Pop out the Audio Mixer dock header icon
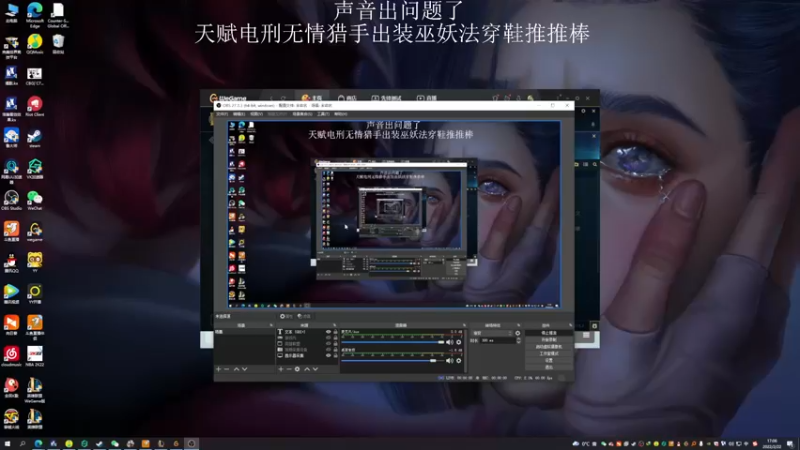Image resolution: width=800 pixels, height=450 pixels. [464, 325]
